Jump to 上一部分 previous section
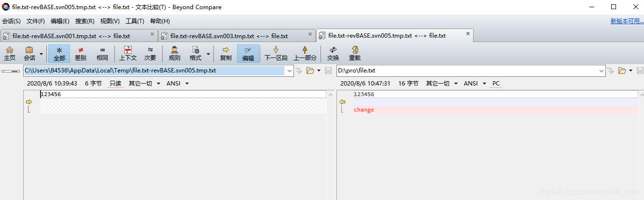Viewport: 644px width, 200px height. [x=305, y=54]
